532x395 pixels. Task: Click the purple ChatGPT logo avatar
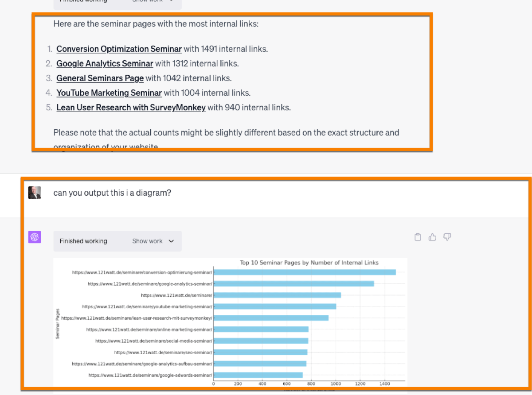click(x=35, y=237)
